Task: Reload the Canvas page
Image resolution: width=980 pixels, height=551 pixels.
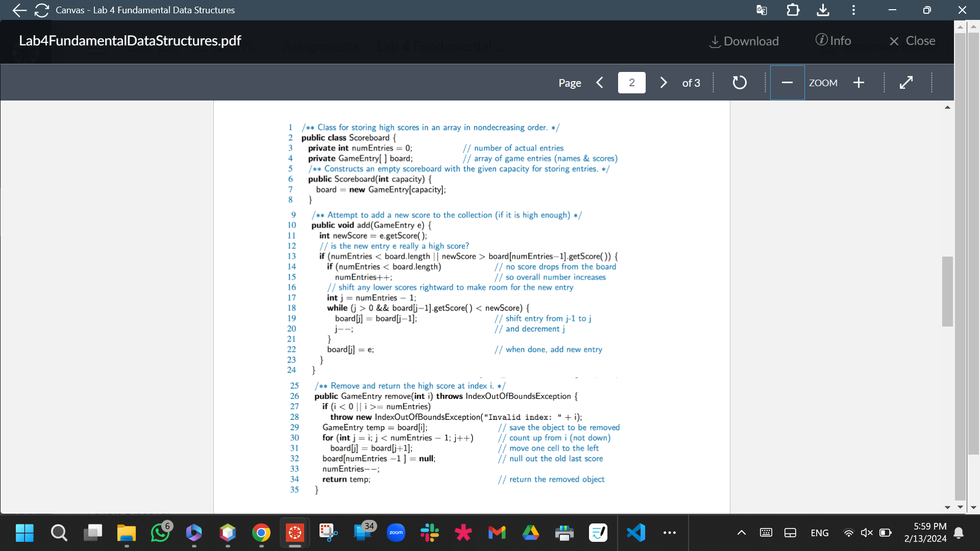Action: 41,10
